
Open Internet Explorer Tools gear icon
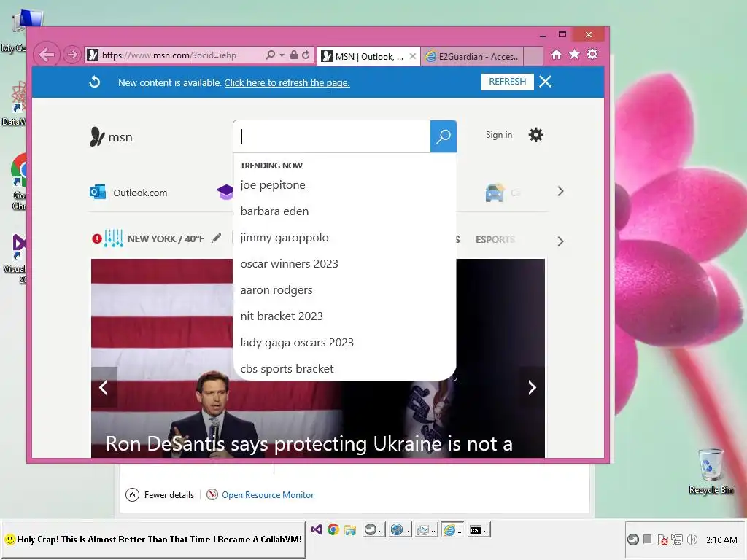tap(592, 55)
